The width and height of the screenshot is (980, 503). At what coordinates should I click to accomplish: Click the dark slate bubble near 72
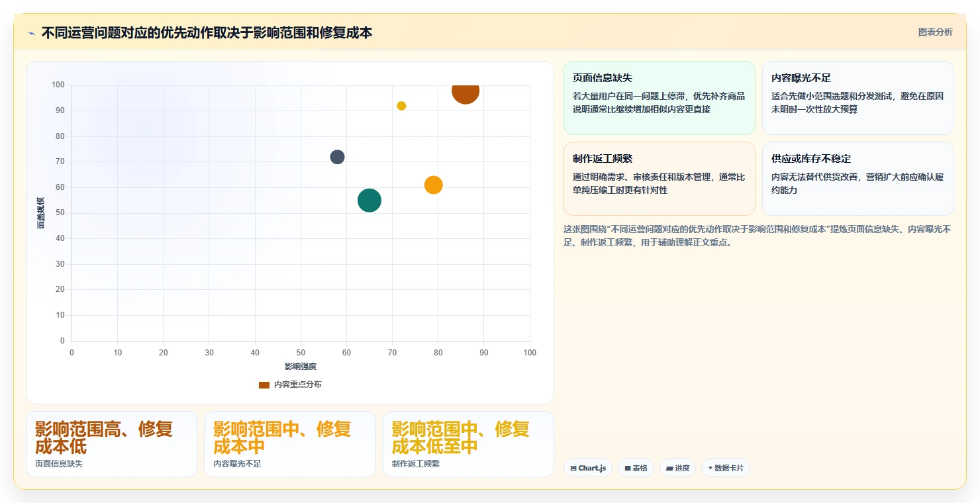click(337, 157)
